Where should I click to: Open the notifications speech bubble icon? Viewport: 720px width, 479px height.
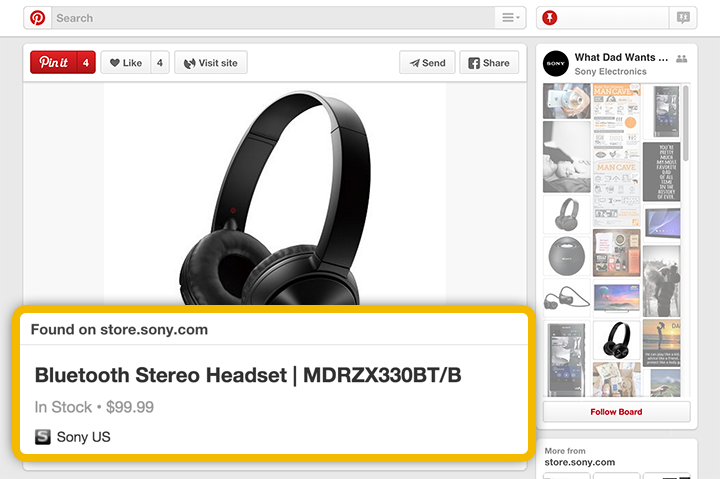683,18
